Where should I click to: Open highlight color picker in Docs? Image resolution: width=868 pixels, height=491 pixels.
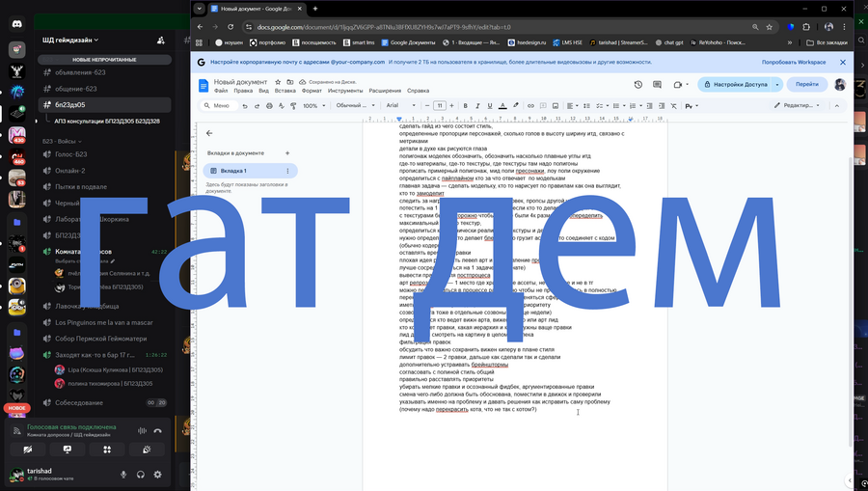click(x=515, y=106)
